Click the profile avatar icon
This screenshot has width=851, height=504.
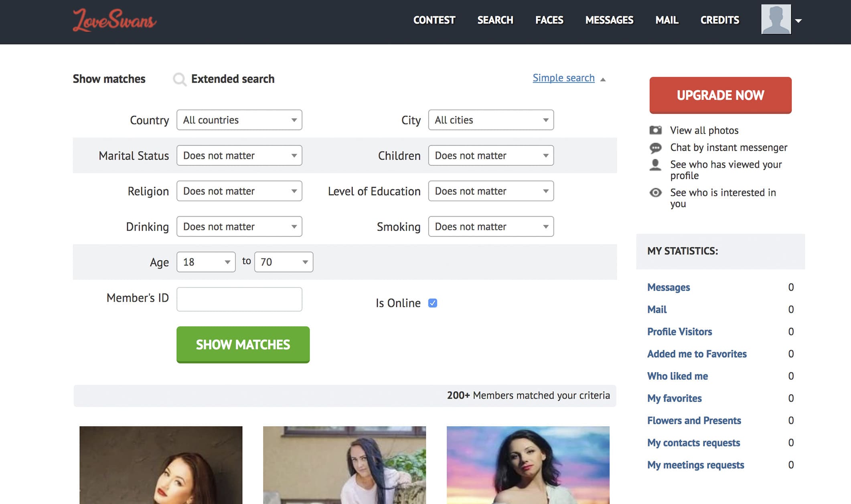click(776, 19)
